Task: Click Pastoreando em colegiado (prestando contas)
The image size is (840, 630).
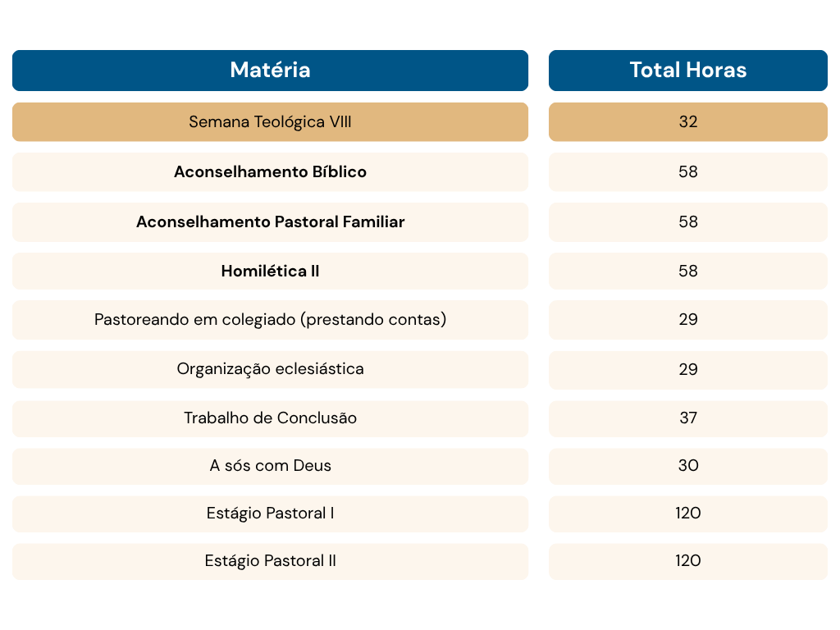Action: [x=270, y=320]
